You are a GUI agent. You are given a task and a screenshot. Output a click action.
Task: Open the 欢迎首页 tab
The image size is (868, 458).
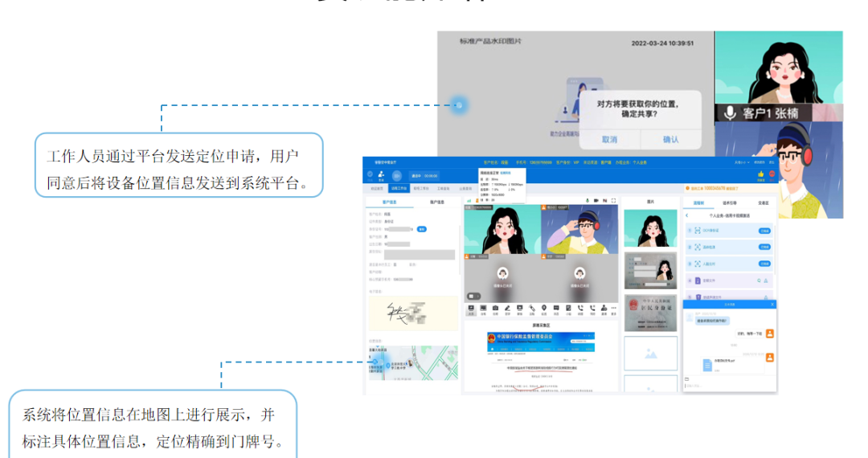click(376, 189)
